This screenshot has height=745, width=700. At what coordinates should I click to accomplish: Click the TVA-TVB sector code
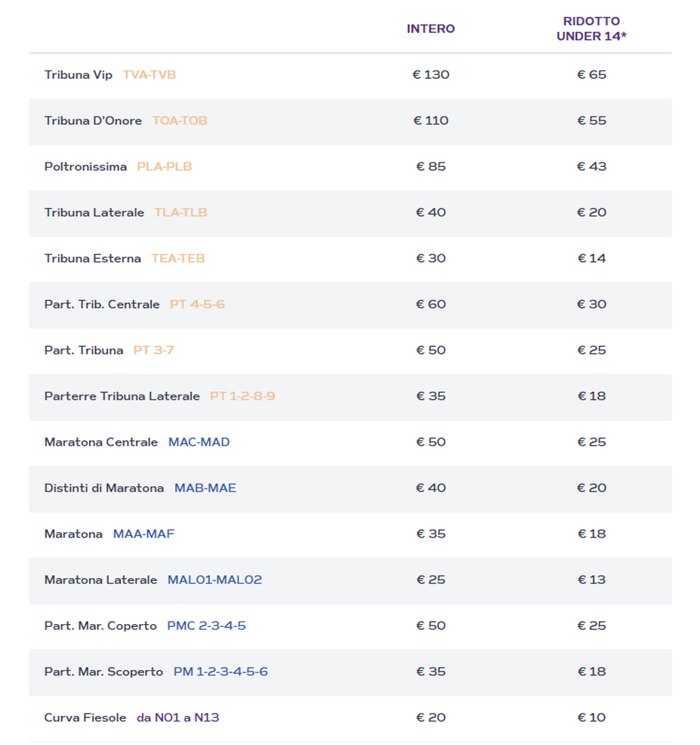[x=149, y=75]
